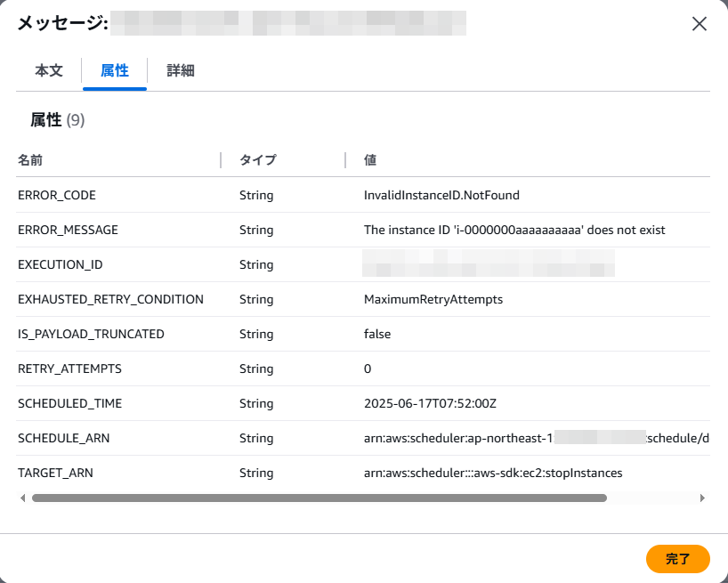Select the 属性 tab
This screenshot has height=583, width=728.
pyautogui.click(x=115, y=70)
